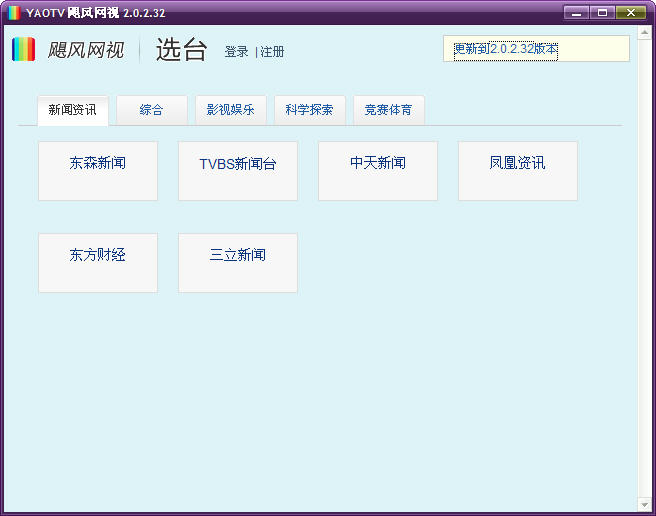This screenshot has width=656, height=516.
Task: Select the 中天新闻 channel
Action: pyautogui.click(x=378, y=171)
